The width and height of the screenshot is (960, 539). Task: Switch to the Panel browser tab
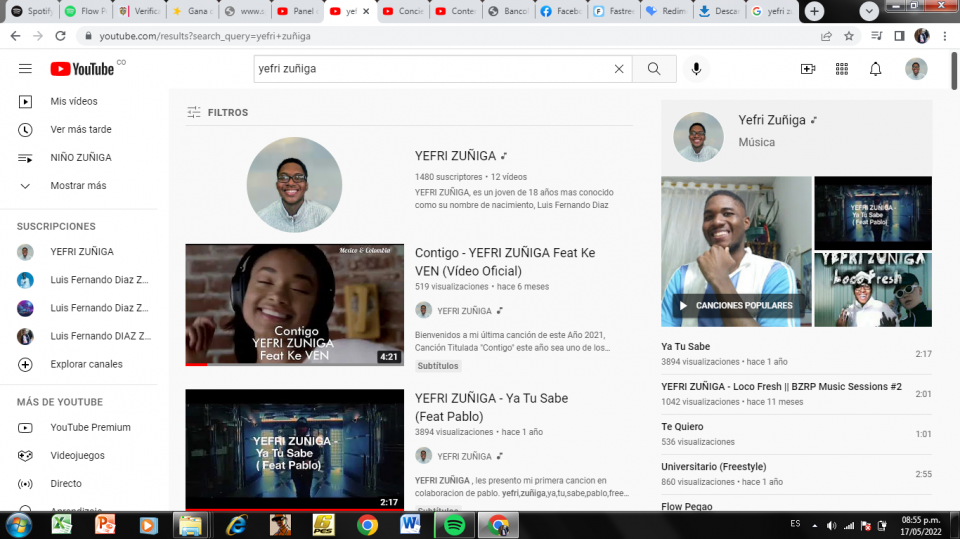(x=298, y=11)
